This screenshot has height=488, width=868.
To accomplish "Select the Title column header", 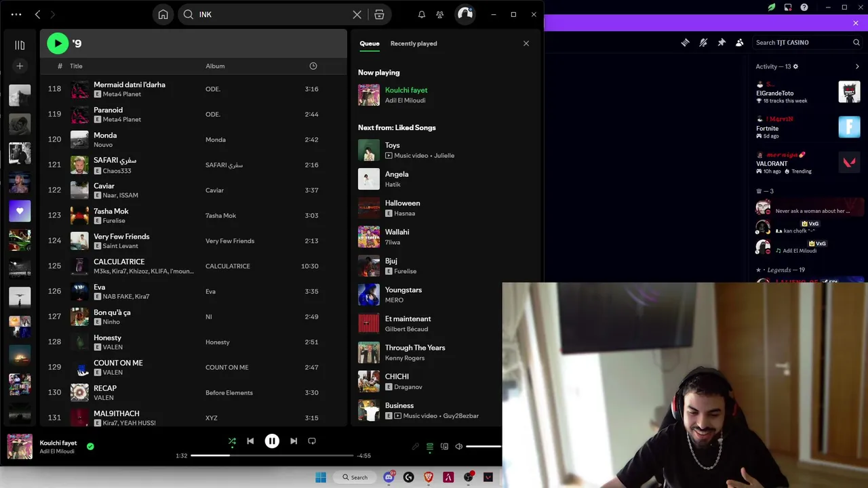I will tap(76, 66).
